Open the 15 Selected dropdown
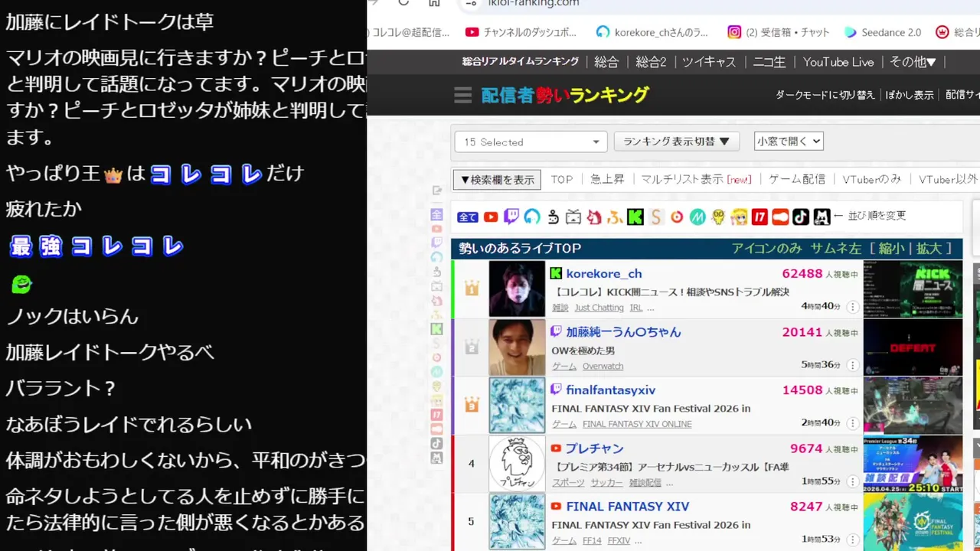Image resolution: width=980 pixels, height=551 pixels. [531, 142]
